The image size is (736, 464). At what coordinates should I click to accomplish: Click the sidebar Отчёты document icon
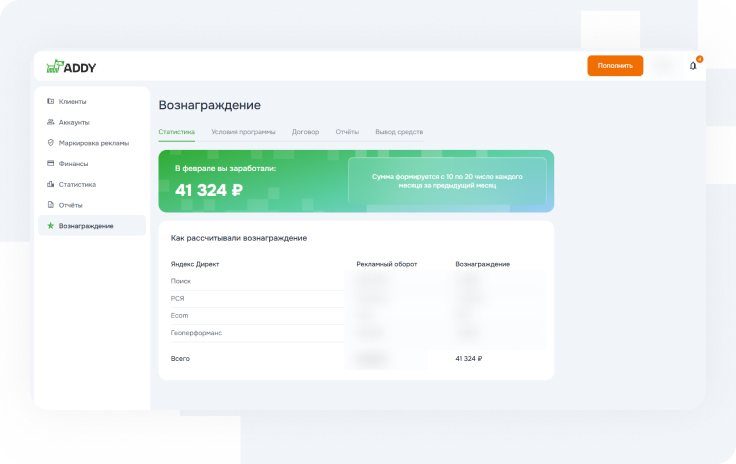pyautogui.click(x=51, y=205)
